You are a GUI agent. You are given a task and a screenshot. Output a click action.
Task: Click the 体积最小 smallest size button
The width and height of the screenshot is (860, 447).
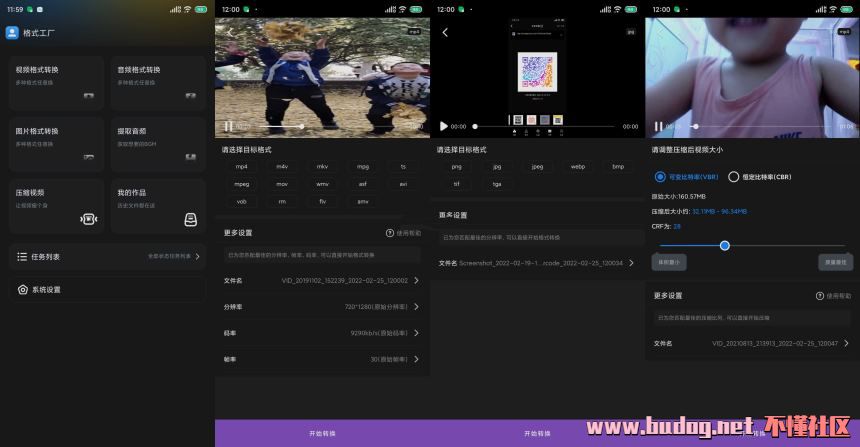pos(668,262)
